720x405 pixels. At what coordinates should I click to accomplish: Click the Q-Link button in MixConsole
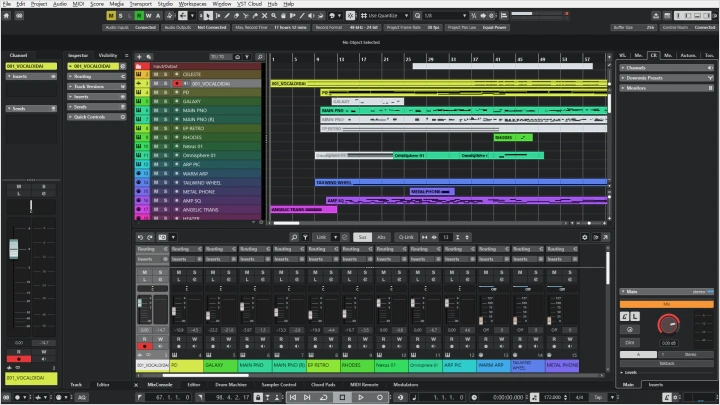click(x=406, y=237)
